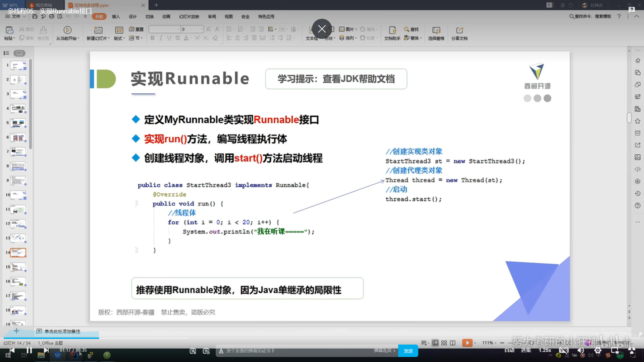
Task: Insert a picture using 图片
Action: (x=347, y=29)
